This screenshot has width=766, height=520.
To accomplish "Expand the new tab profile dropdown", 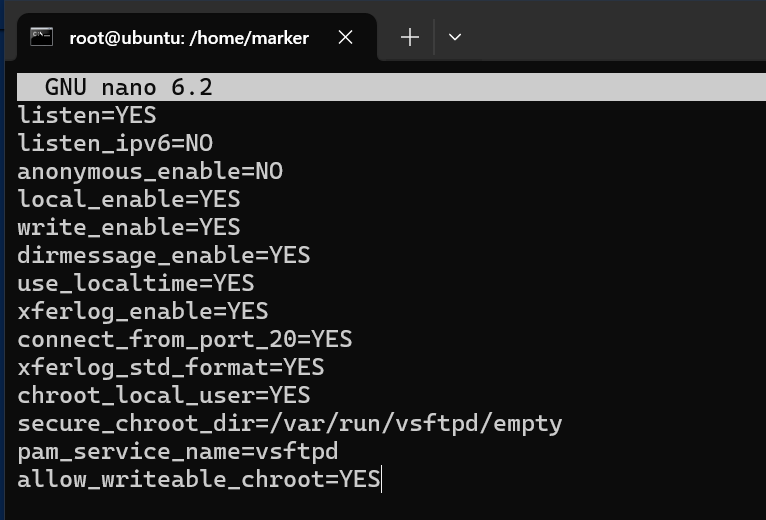I will click(455, 37).
